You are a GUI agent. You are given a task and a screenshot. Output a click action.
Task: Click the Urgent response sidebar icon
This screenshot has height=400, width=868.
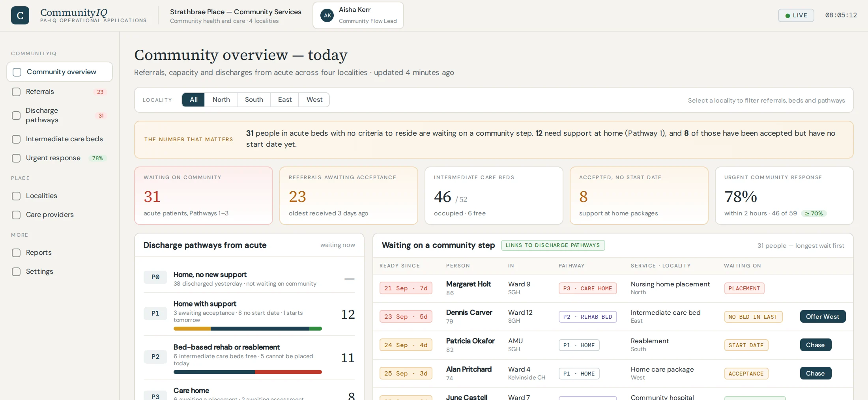pos(16,158)
